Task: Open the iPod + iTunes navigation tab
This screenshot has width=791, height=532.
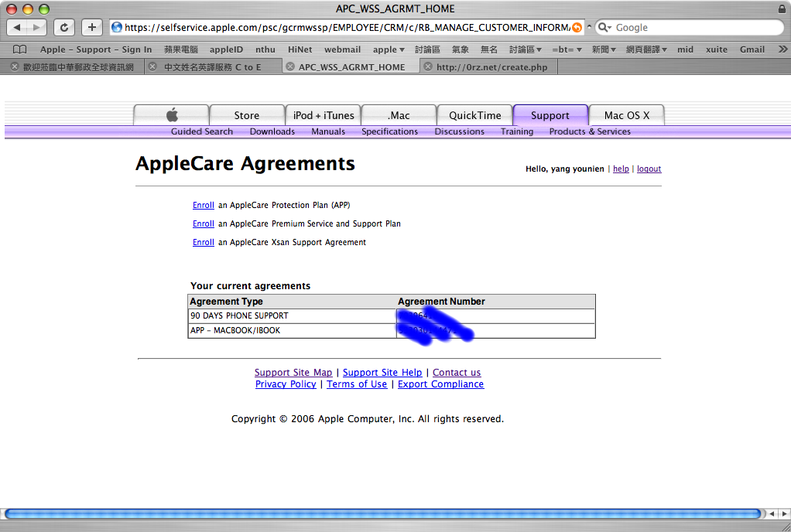Action: click(x=324, y=115)
